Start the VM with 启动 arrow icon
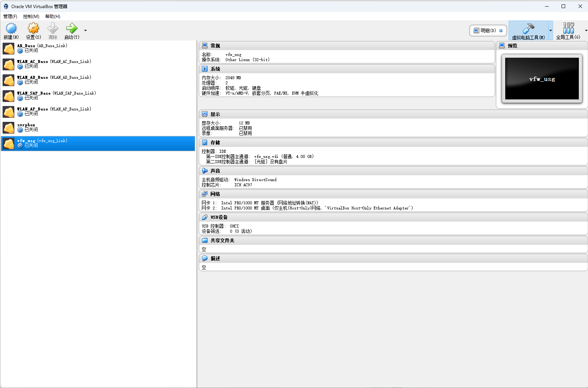588x388 pixels. tap(71, 28)
